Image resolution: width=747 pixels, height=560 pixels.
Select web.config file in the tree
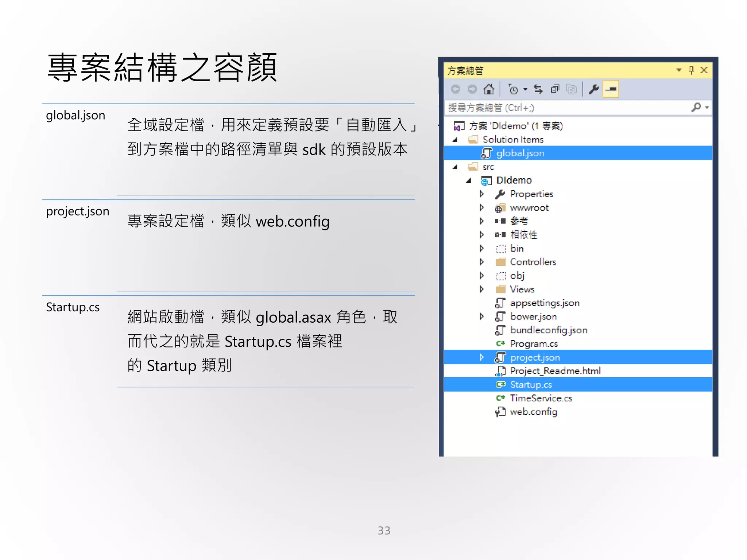533,412
